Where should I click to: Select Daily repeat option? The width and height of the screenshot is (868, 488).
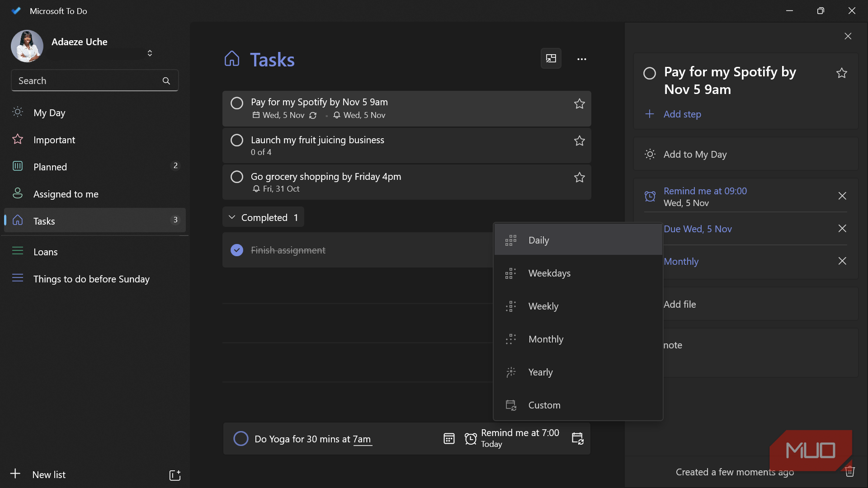[578, 240]
